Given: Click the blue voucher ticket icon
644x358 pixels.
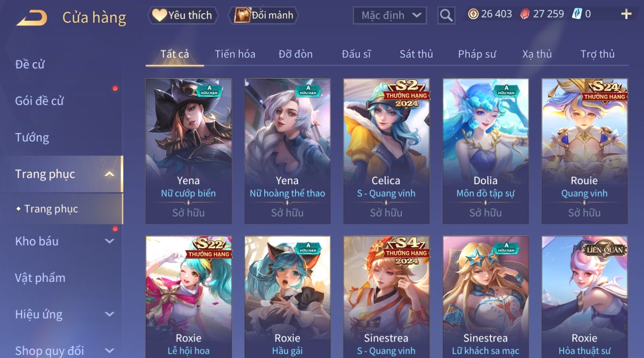Looking at the screenshot, I should click(577, 14).
